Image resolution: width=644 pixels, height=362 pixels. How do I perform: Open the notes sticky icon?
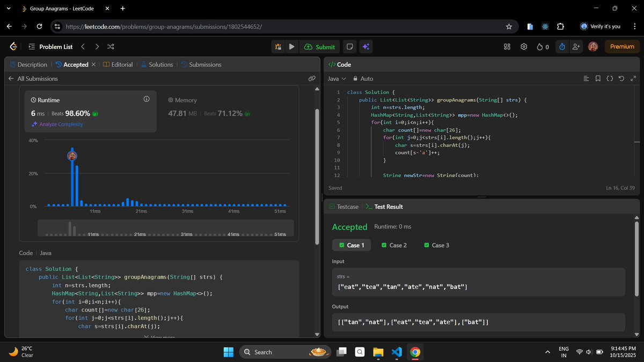[349, 47]
